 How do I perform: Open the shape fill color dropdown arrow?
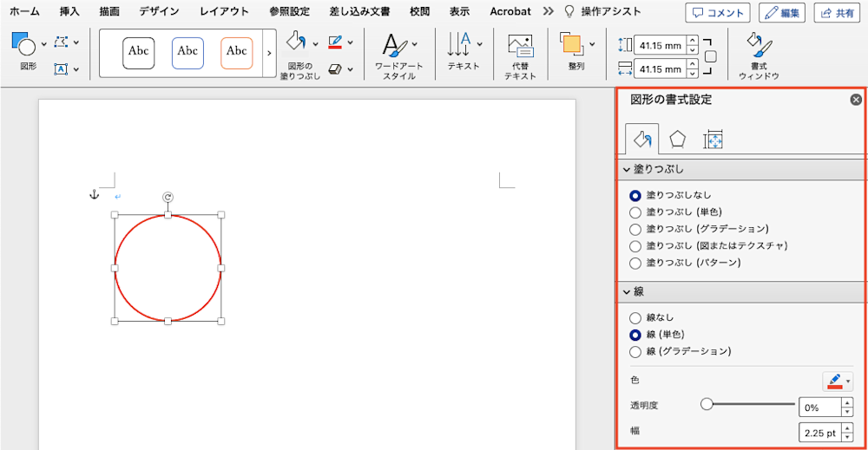click(x=316, y=43)
